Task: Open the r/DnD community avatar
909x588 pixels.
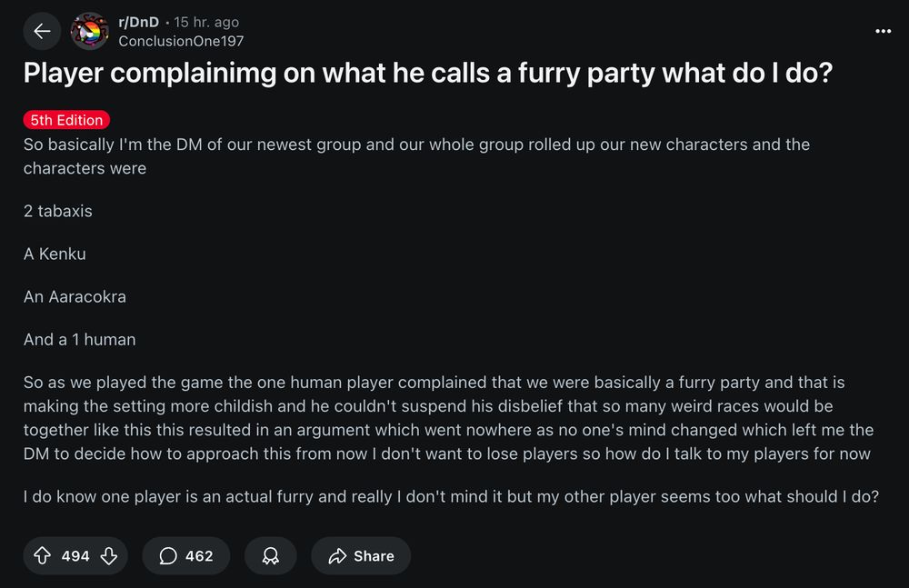Action: (89, 32)
